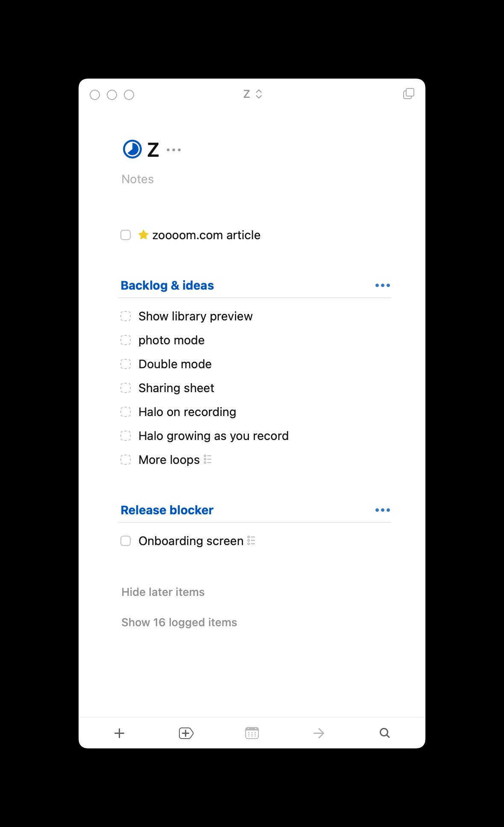
Task: Mark the Sharing sheet to-do as done
Action: [126, 388]
